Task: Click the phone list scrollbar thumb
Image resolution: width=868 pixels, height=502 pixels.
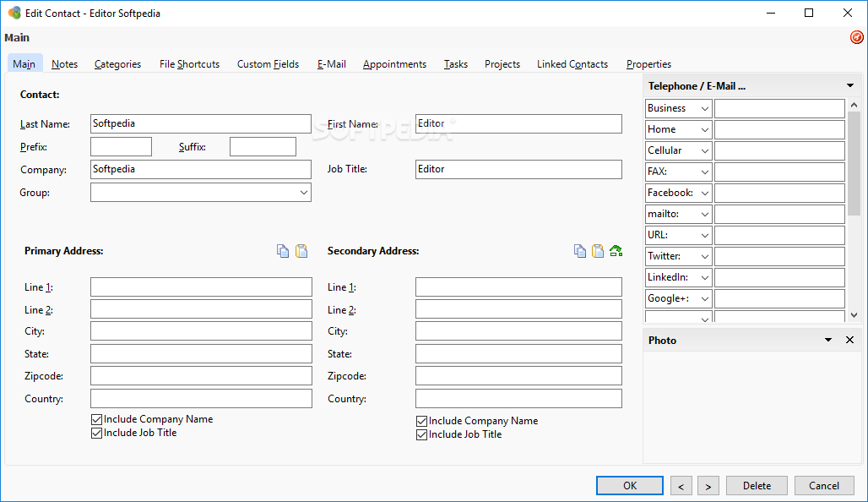Action: click(x=854, y=163)
